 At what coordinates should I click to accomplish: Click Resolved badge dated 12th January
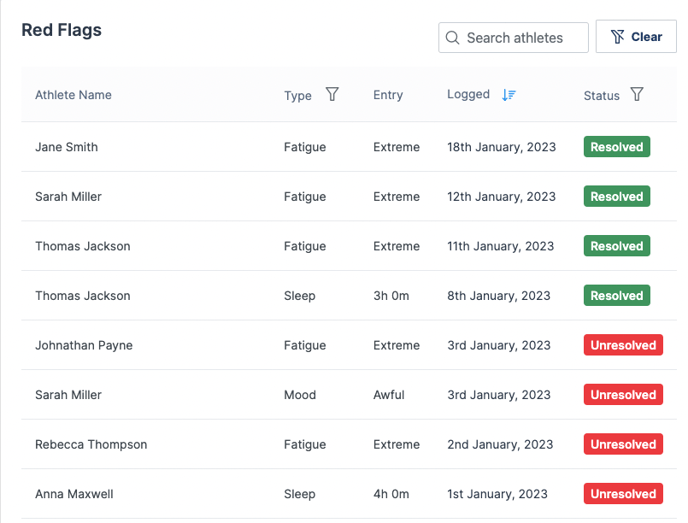616,197
